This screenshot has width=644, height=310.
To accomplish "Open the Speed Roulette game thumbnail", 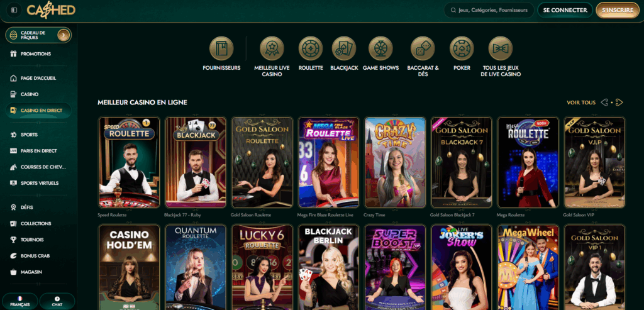I will [129, 162].
